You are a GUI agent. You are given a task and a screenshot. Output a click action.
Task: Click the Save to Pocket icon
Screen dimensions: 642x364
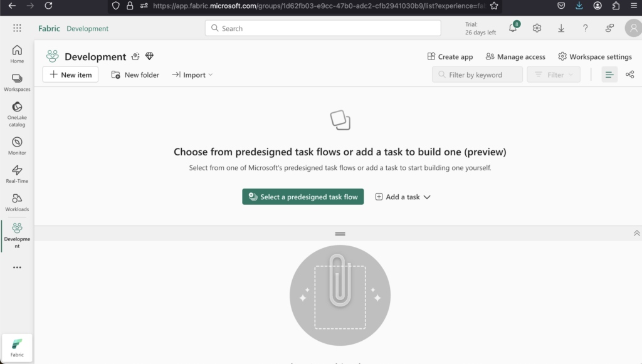point(561,6)
